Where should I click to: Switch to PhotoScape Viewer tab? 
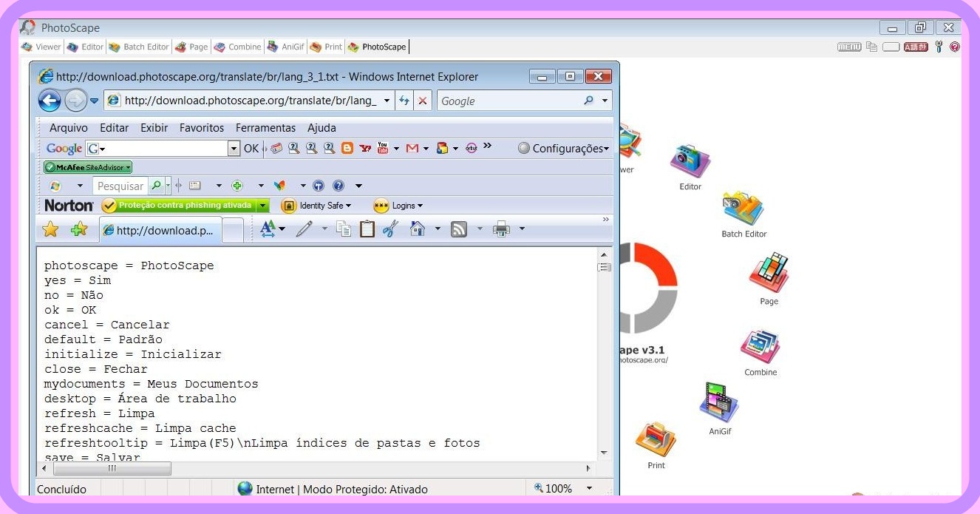coord(41,47)
